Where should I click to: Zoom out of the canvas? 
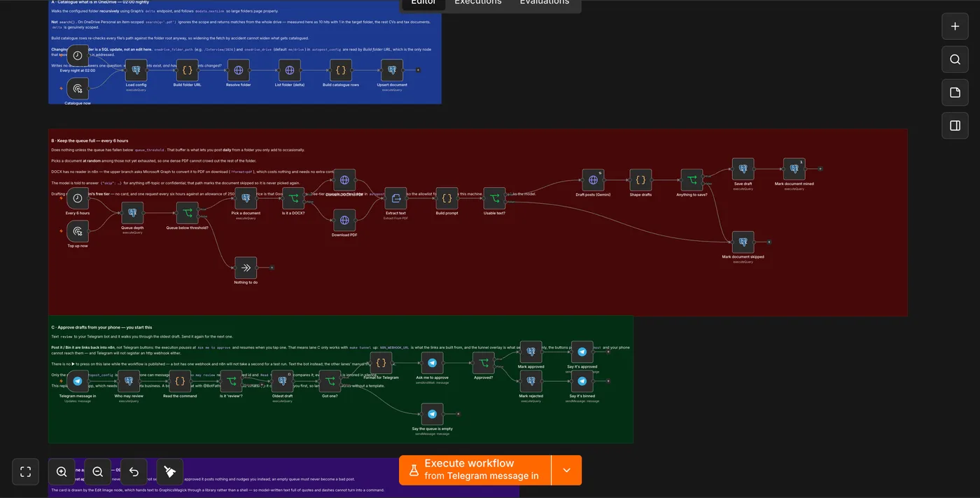97,471
